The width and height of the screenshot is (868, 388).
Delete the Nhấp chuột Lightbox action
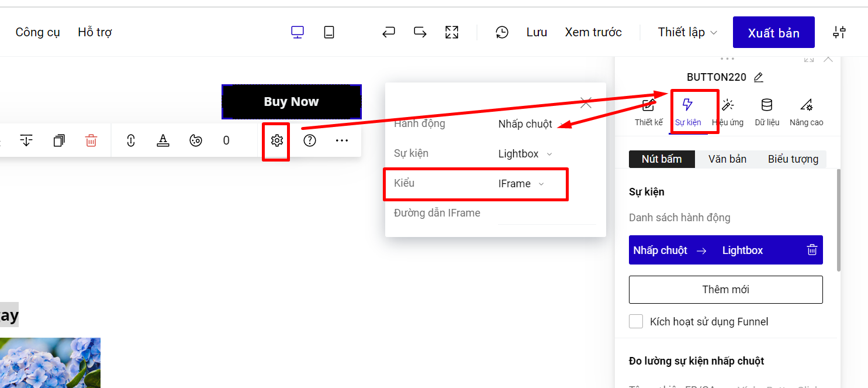tap(812, 250)
